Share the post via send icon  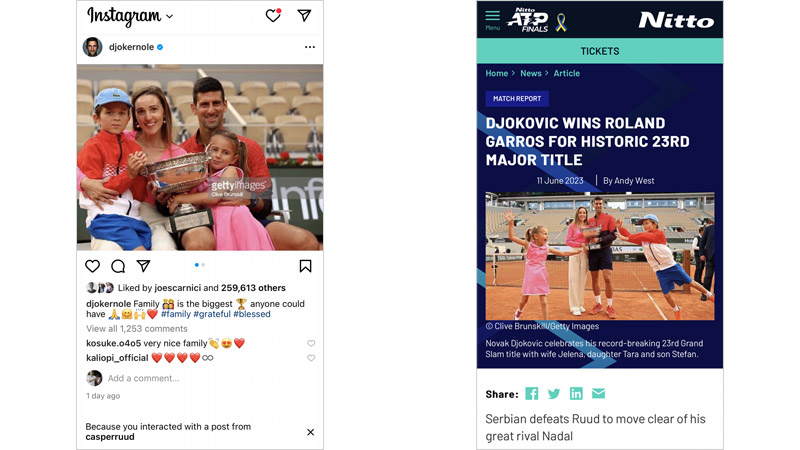click(x=143, y=266)
